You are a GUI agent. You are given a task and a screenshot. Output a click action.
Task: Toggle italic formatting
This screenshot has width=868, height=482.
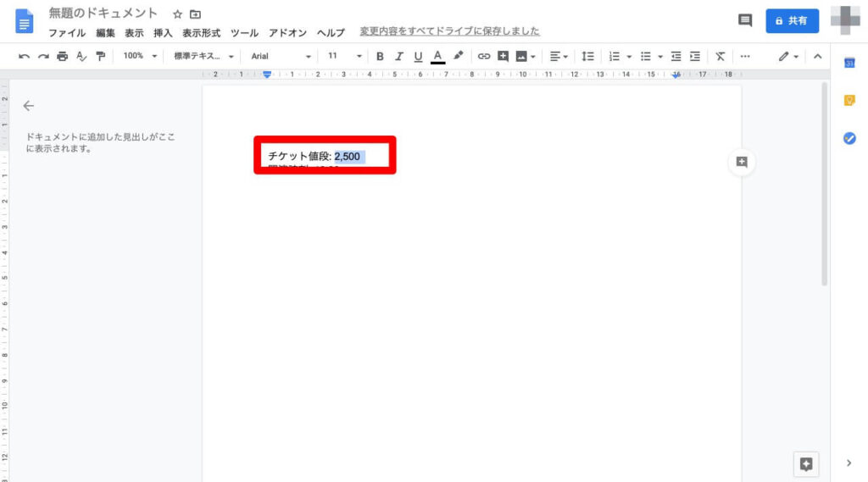(x=398, y=57)
